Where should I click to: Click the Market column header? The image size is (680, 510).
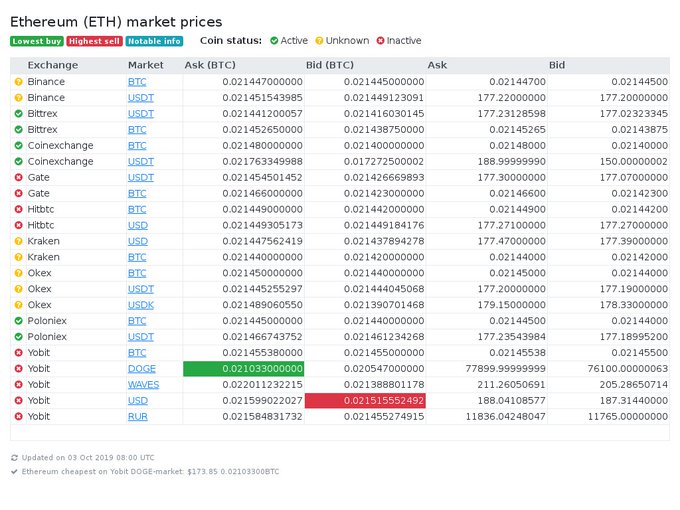pyautogui.click(x=146, y=65)
